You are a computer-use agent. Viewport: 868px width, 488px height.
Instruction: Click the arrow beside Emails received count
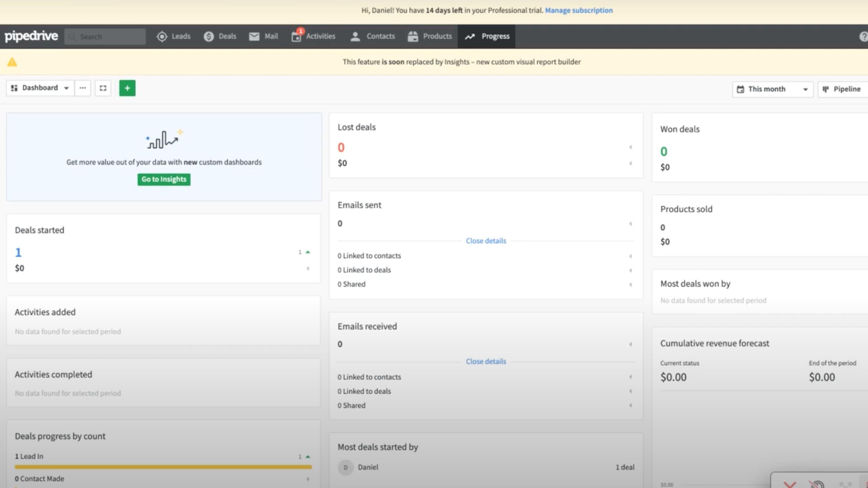point(631,344)
